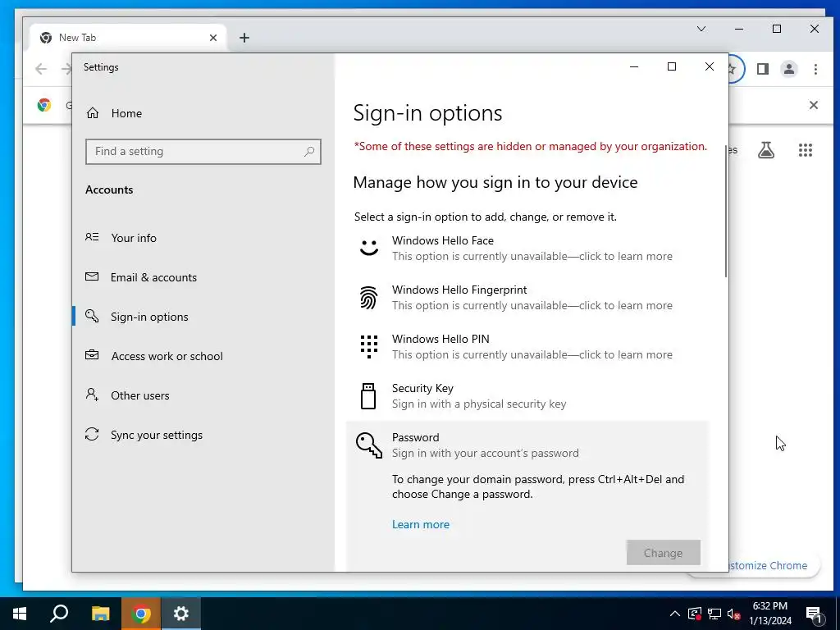Select the New Tab tab in Chrome
Screen dimensions: 840x630
tap(129, 38)
